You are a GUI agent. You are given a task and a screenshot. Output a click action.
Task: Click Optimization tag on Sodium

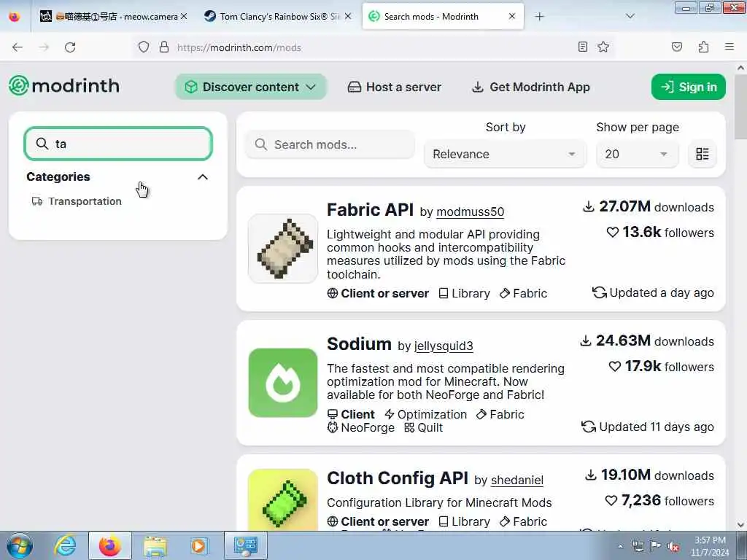point(425,414)
